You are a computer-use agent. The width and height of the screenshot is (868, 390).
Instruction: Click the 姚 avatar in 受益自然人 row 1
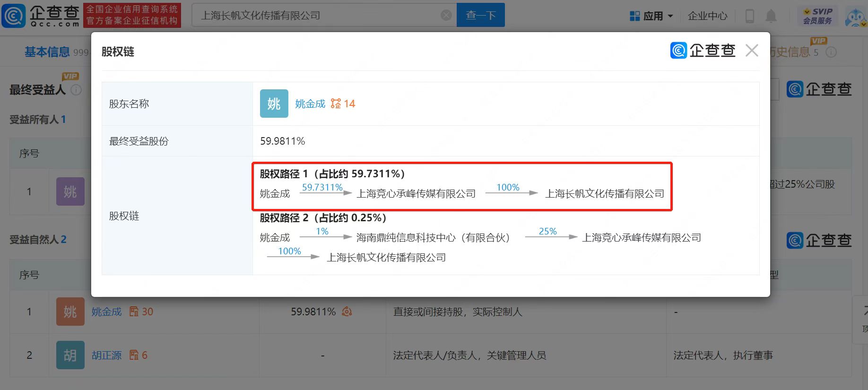pyautogui.click(x=70, y=312)
